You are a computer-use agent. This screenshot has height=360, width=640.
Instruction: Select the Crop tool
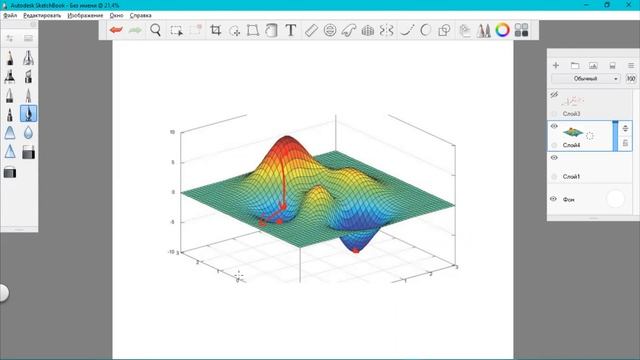pos(215,30)
